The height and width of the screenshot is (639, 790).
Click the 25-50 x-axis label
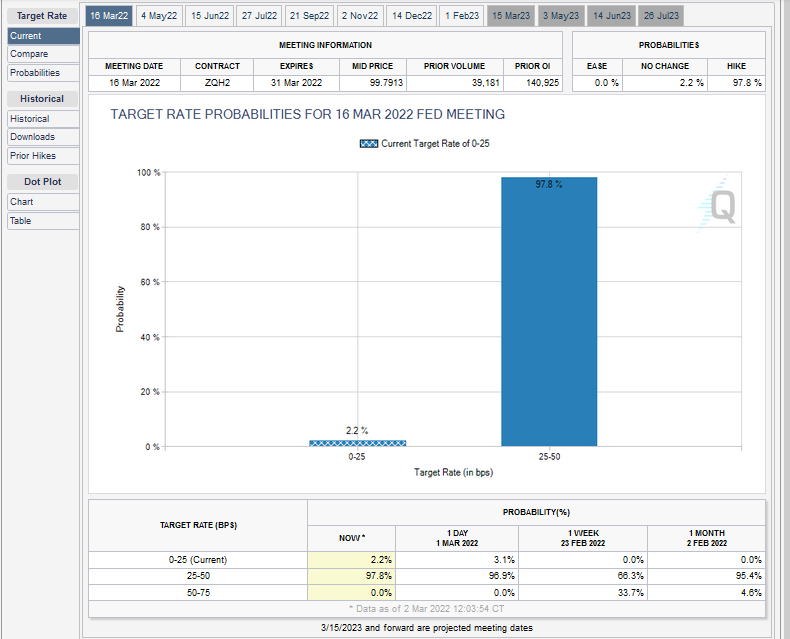(x=549, y=457)
